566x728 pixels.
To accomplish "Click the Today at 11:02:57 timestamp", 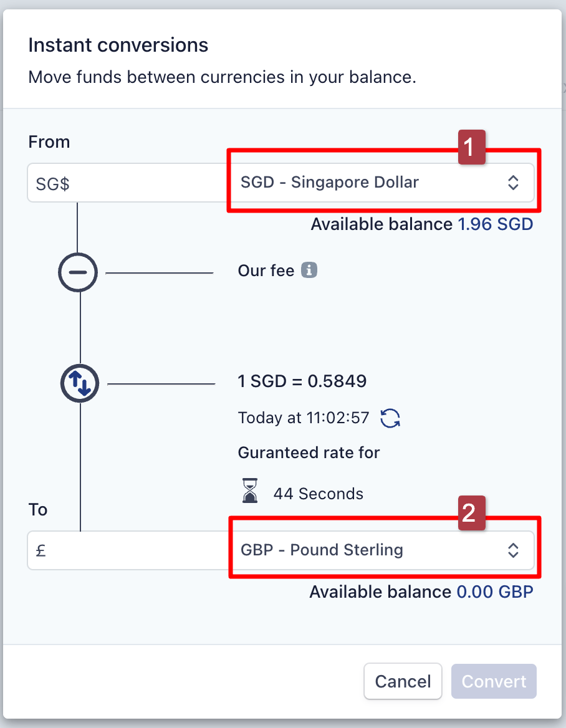I will 303,418.
